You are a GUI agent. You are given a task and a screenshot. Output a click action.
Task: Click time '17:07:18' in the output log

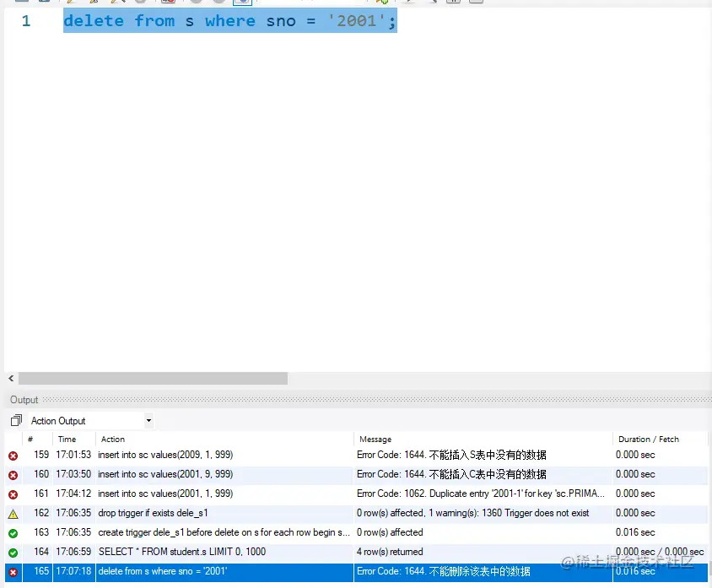click(73, 571)
